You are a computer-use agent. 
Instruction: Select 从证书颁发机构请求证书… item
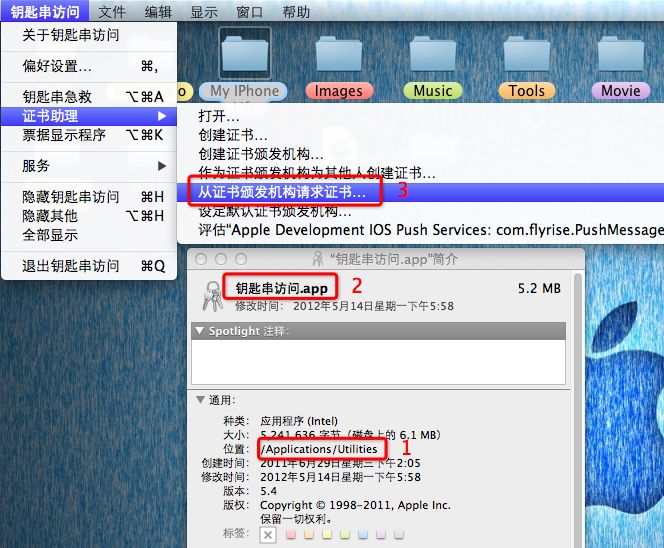click(x=420, y=192)
